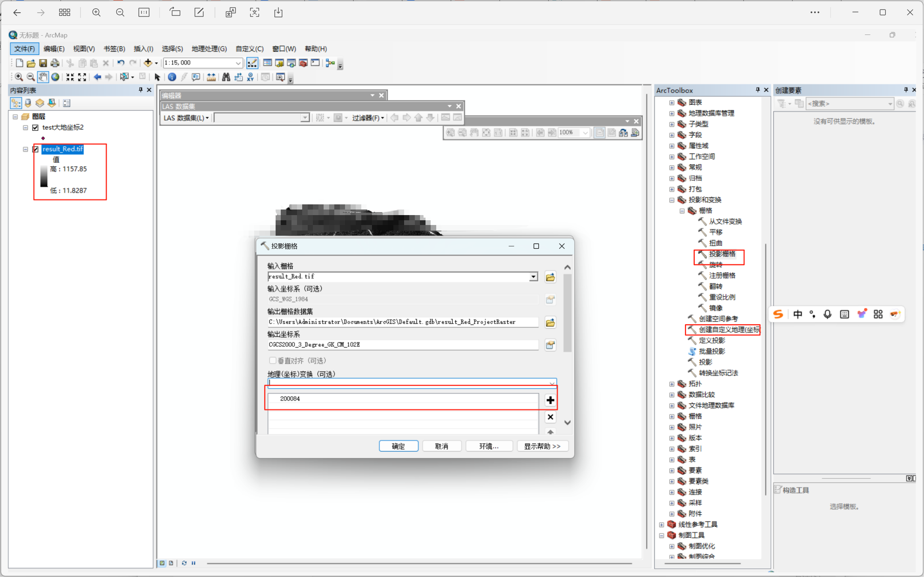
Task: Browse for input raster folder icon
Action: point(550,277)
